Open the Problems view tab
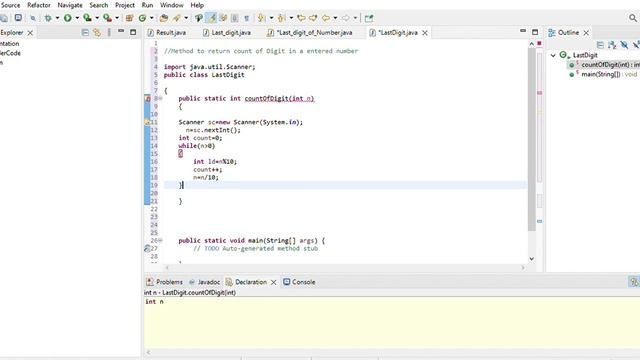640x360 pixels. tap(164, 282)
